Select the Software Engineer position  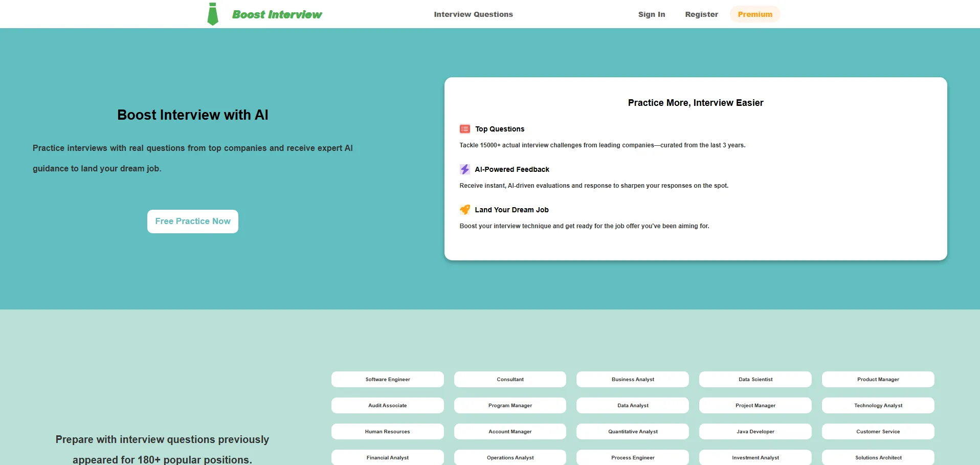387,380
